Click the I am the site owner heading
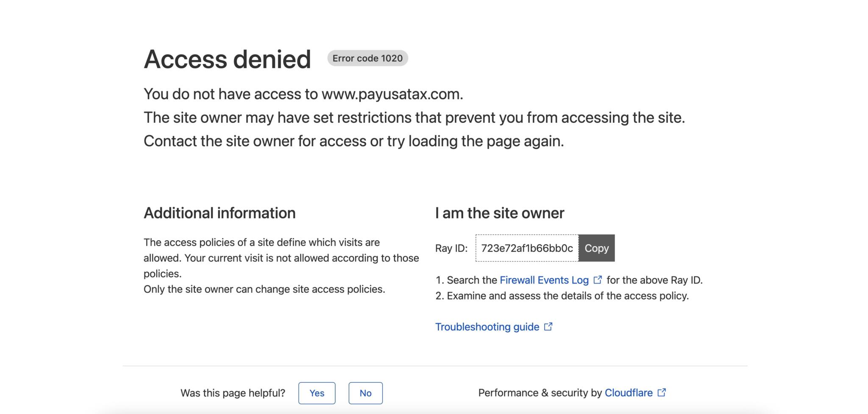Screen dimensions: 868x414 point(500,213)
